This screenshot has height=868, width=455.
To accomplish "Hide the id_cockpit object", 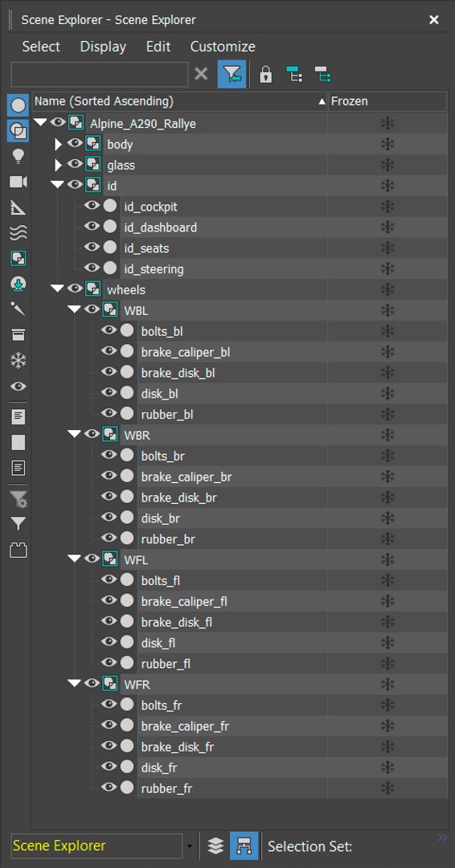I will (x=92, y=206).
